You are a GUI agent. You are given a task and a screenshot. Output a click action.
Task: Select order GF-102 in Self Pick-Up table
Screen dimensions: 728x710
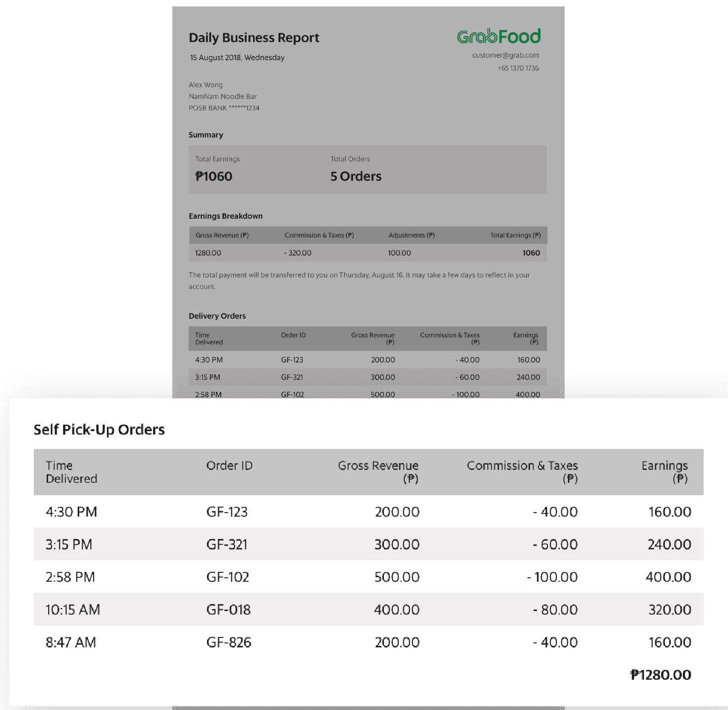(x=228, y=577)
